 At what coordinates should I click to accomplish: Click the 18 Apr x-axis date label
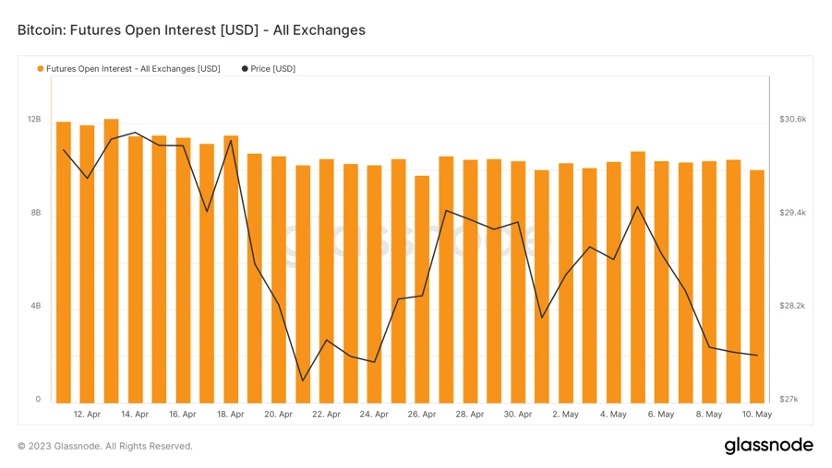[x=230, y=414]
